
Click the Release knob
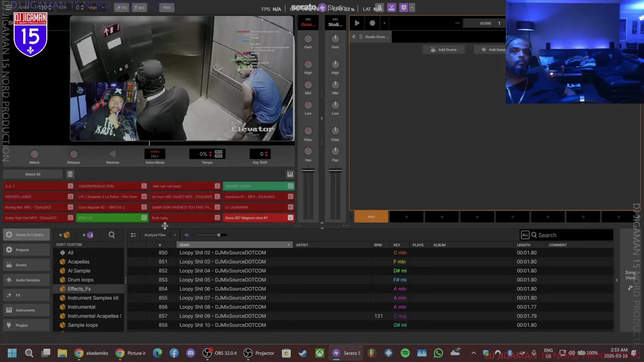tap(73, 154)
